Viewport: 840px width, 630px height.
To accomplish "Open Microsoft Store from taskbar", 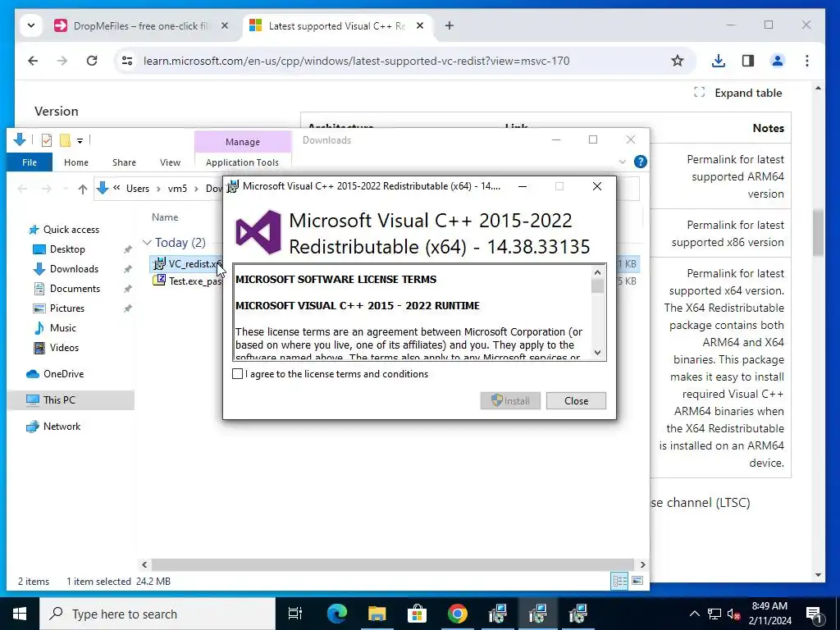I will [417, 614].
